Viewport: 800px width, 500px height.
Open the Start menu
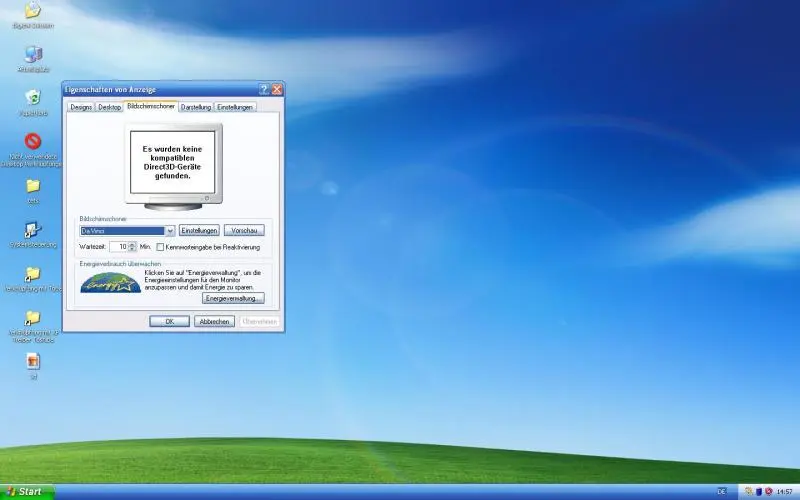[27, 491]
